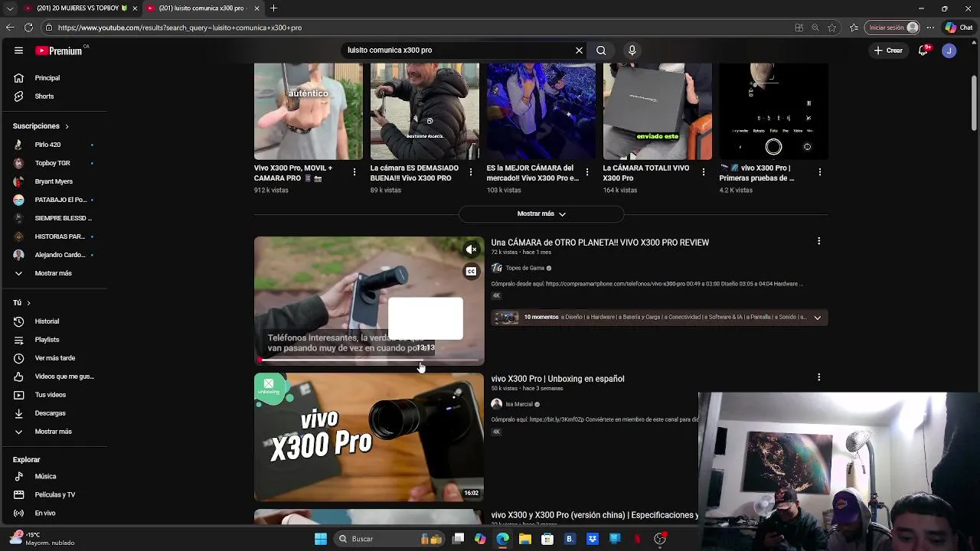Open the Isa Marcial channel
Image resolution: width=980 pixels, height=551 pixels.
click(518, 404)
